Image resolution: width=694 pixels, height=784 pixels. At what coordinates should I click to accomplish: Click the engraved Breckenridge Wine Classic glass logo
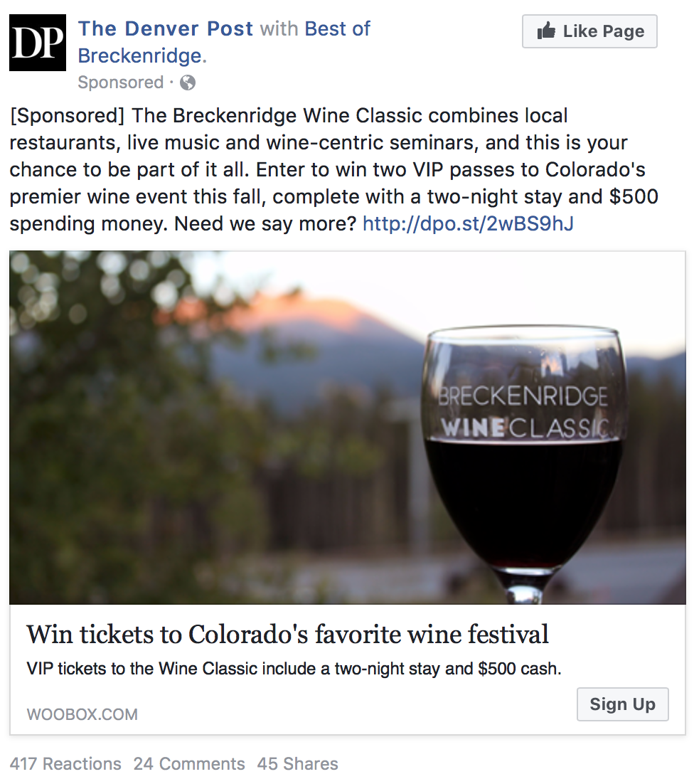(x=523, y=411)
